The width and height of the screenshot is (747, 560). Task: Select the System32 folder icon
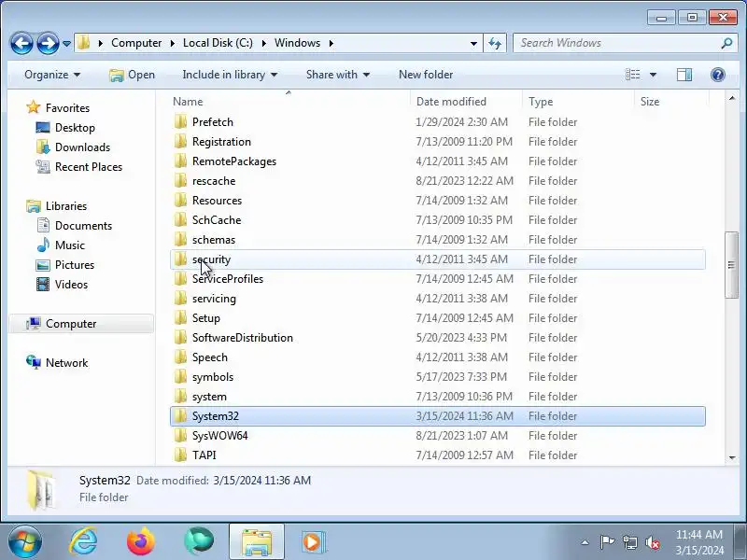click(x=180, y=416)
